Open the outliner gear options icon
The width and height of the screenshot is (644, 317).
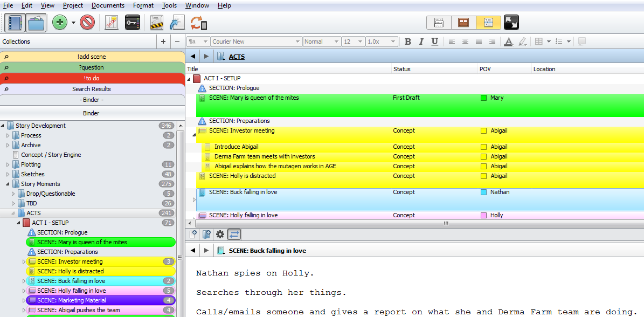(x=220, y=235)
